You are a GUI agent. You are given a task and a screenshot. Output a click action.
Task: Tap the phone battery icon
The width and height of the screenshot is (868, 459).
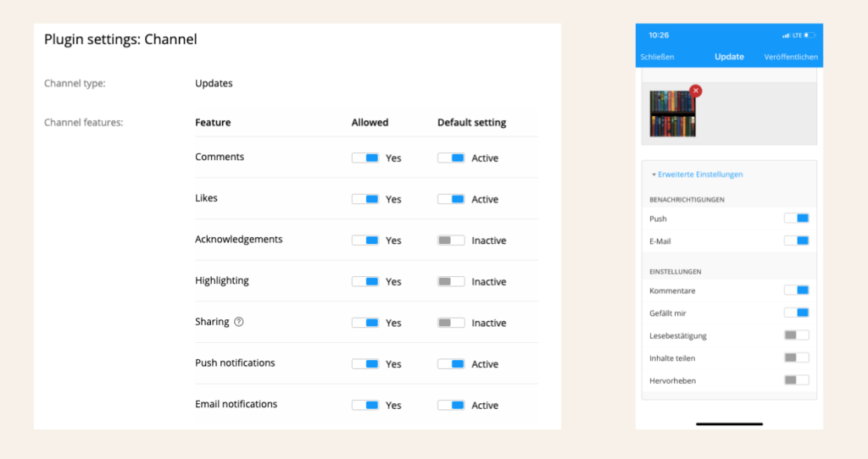pos(810,36)
